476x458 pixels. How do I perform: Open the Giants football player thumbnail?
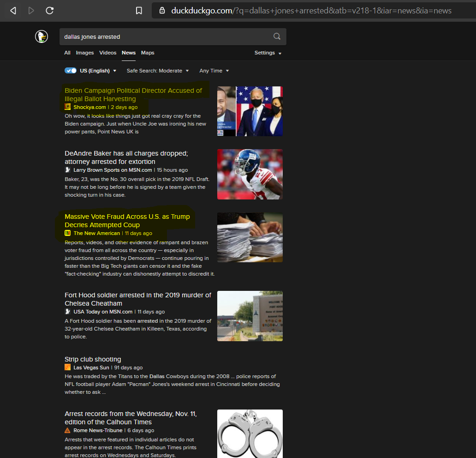[250, 174]
